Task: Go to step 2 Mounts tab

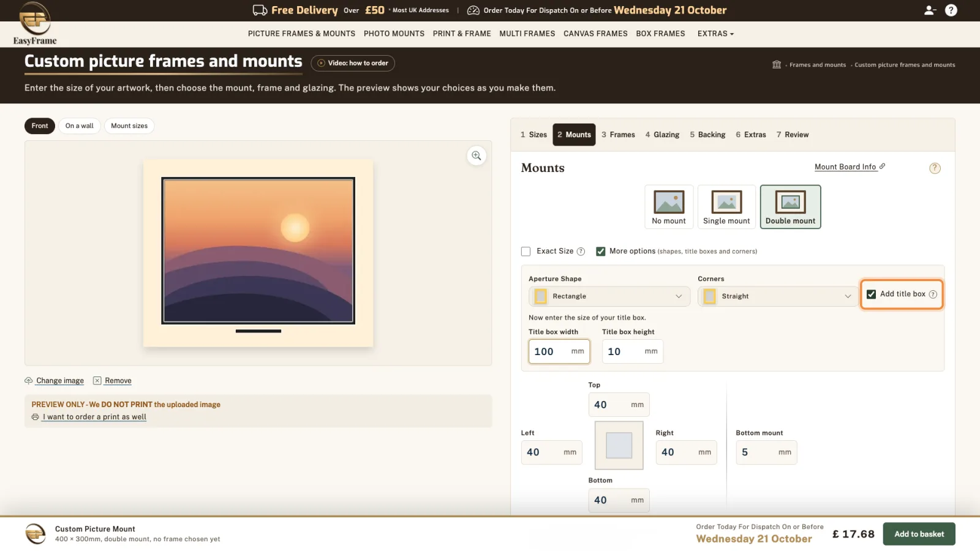Action: click(x=574, y=135)
